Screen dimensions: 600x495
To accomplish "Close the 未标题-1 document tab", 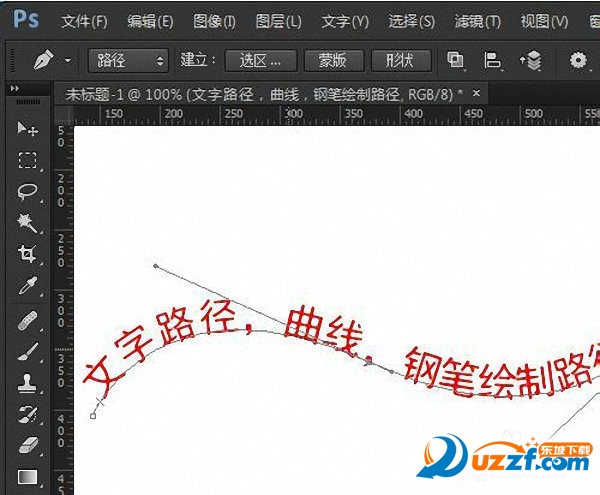I will tap(477, 93).
